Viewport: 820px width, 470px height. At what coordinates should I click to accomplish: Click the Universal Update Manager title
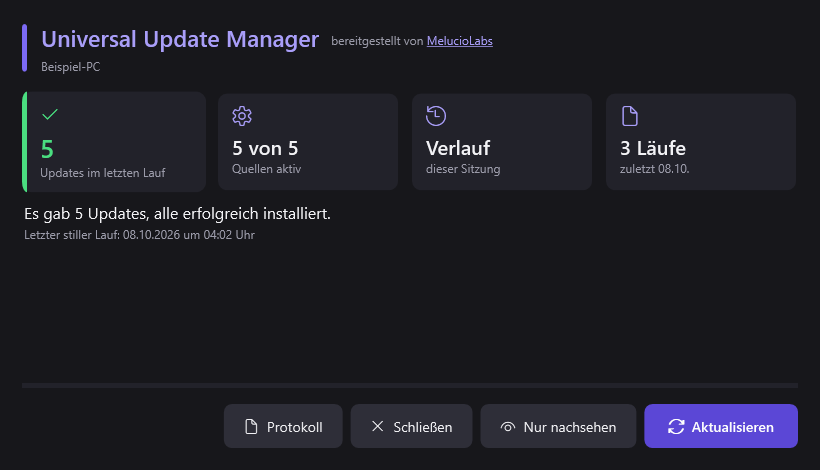pyautogui.click(x=180, y=40)
